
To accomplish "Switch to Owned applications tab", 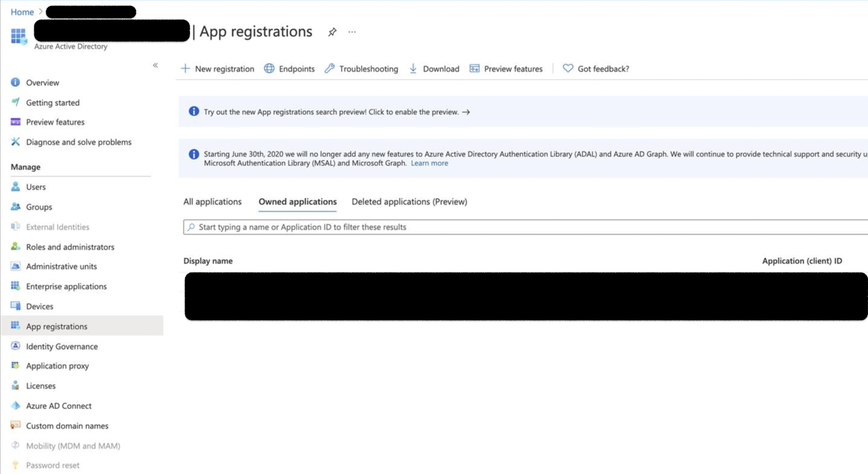I will coord(297,201).
